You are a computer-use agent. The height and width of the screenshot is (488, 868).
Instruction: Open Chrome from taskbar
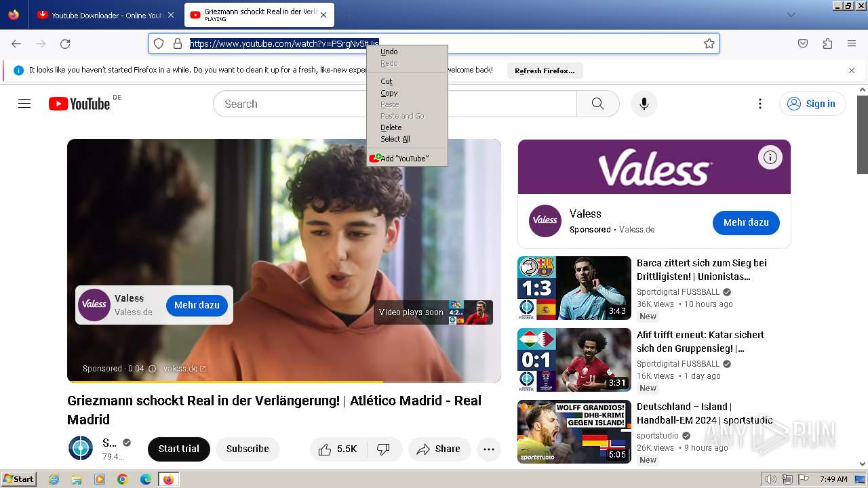[x=123, y=479]
